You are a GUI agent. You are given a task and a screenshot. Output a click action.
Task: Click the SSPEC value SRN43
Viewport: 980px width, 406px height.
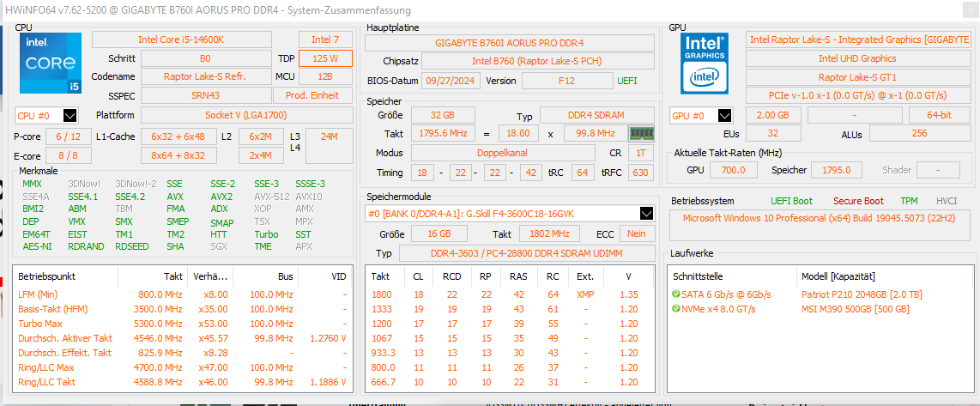(x=206, y=96)
